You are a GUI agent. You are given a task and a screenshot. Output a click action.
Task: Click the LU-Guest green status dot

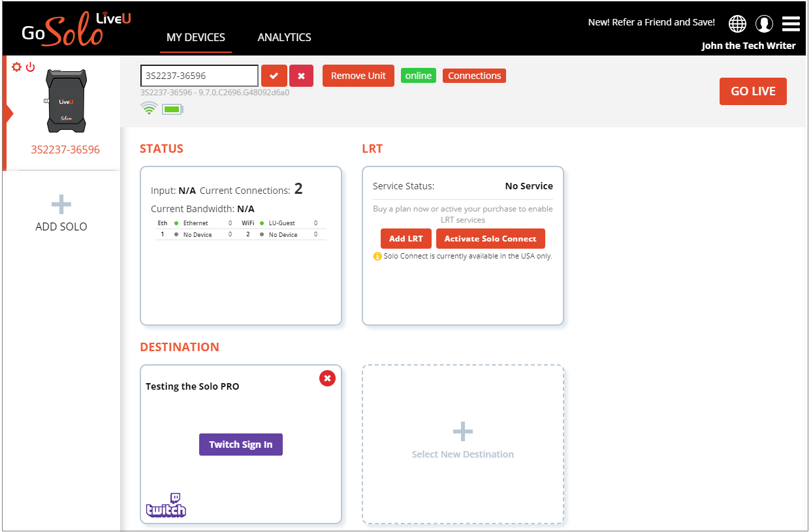[262, 223]
